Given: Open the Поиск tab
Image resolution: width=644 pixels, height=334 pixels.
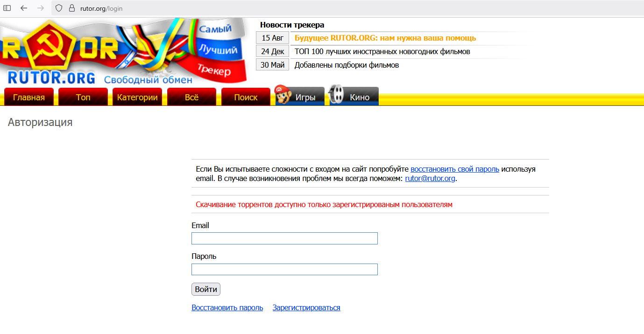Looking at the screenshot, I should coord(246,97).
